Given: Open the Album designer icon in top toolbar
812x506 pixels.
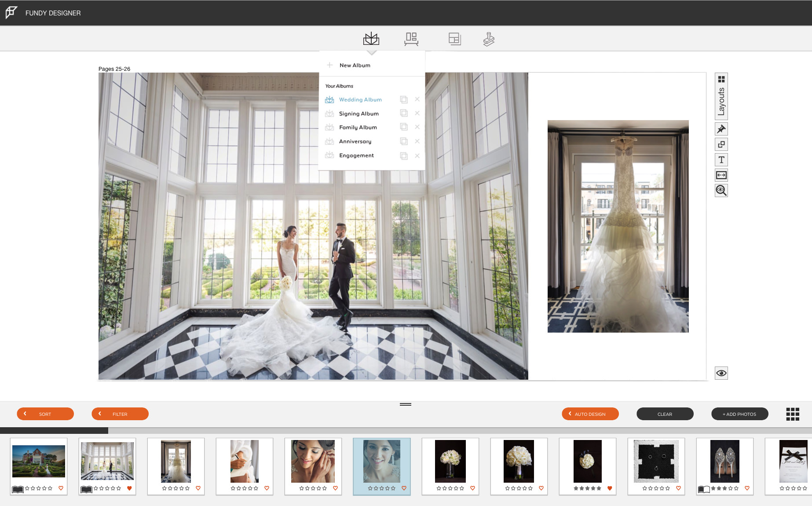Looking at the screenshot, I should (x=371, y=39).
